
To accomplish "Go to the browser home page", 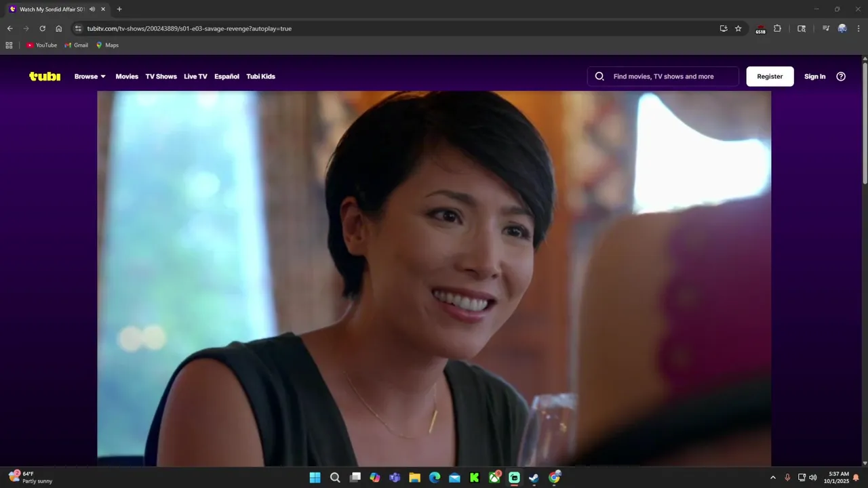I will [58, 28].
